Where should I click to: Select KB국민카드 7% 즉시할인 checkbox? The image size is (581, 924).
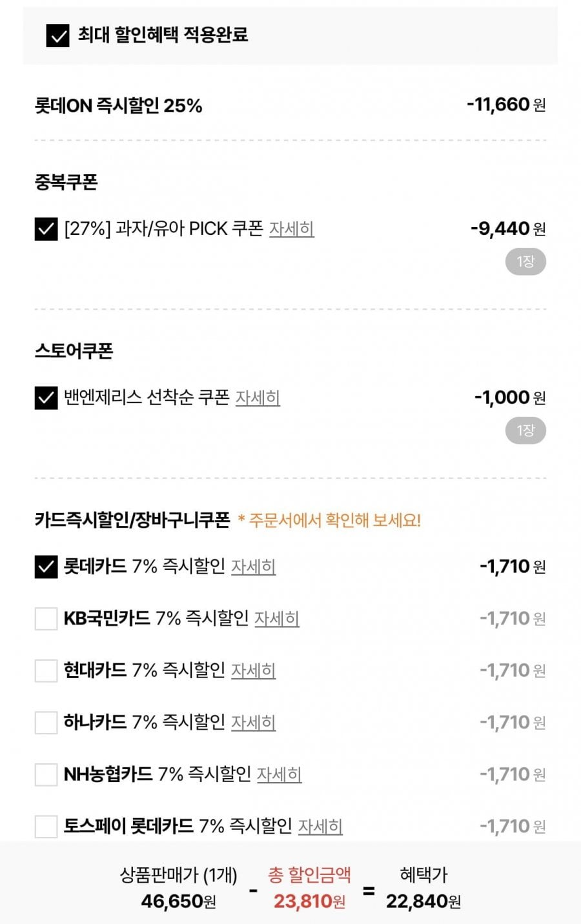(x=46, y=619)
